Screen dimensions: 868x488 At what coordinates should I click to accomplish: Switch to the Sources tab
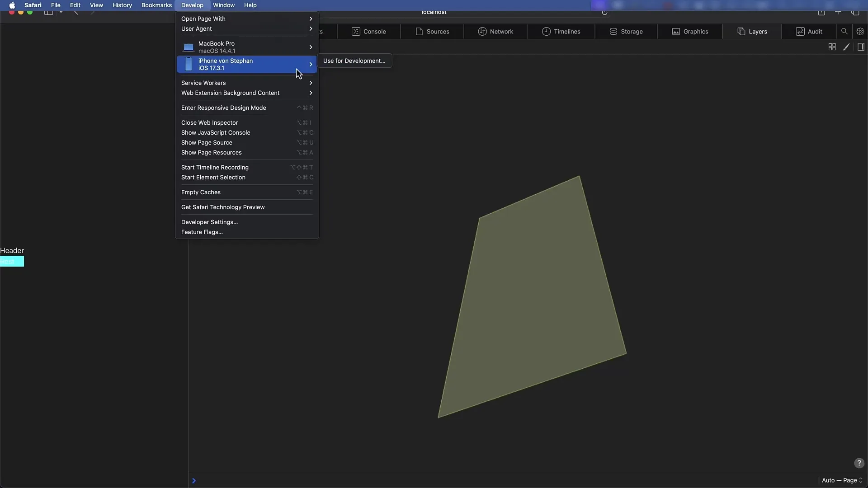[432, 32]
